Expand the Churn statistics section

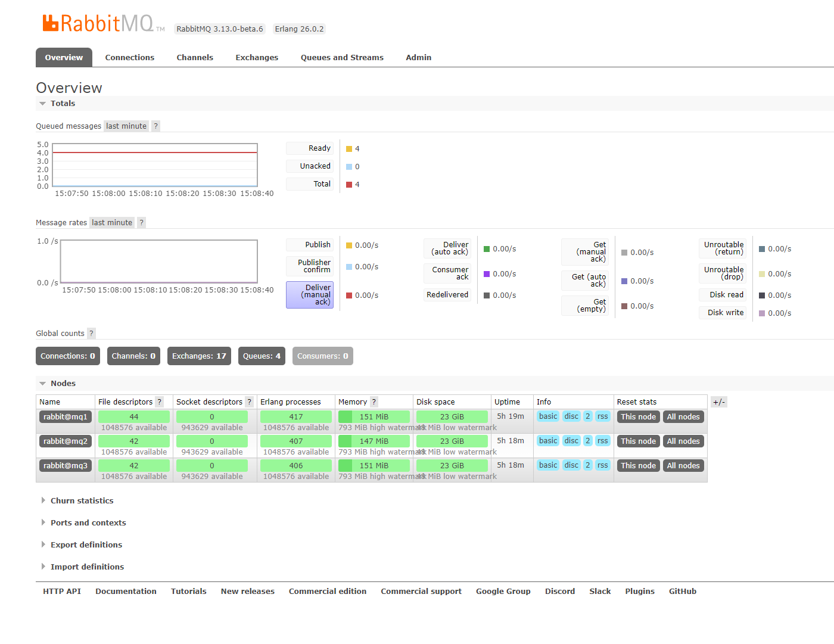[x=82, y=501]
